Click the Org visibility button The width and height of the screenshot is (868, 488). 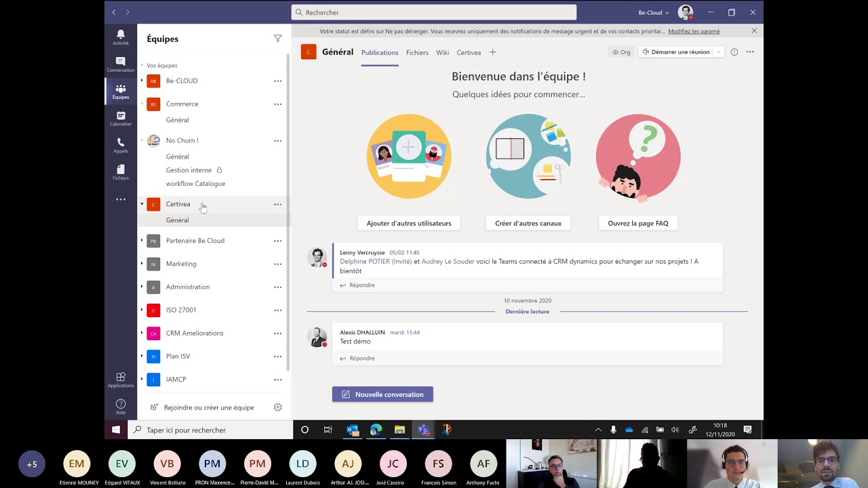pos(621,52)
